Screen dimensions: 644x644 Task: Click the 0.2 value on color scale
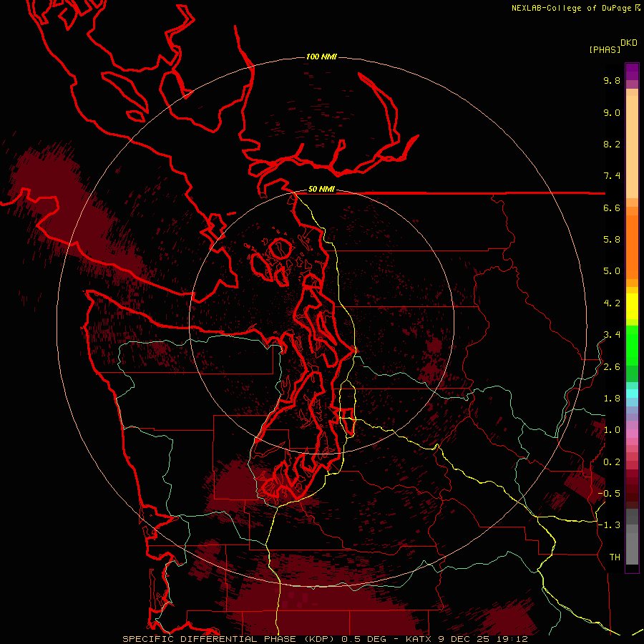point(612,462)
